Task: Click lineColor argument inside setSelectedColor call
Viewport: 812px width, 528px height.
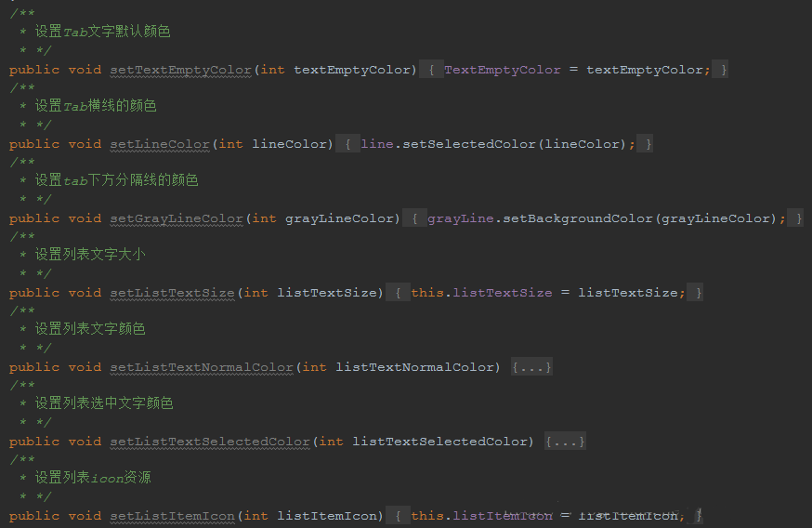Action: pyautogui.click(x=583, y=144)
